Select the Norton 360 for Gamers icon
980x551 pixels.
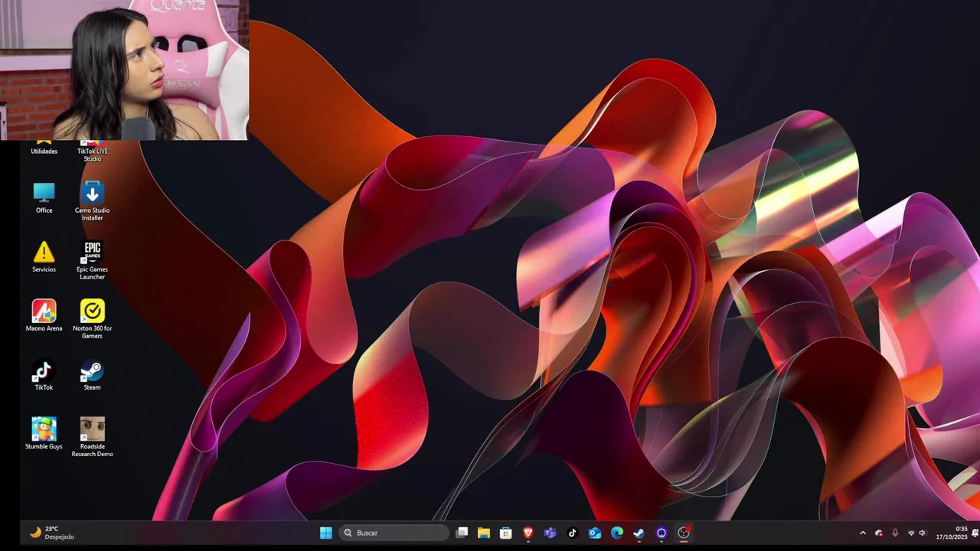(92, 319)
